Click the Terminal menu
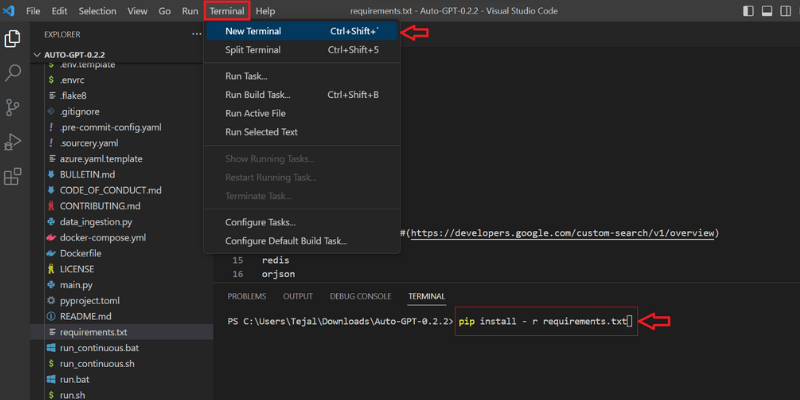The image size is (800, 400). tap(227, 11)
